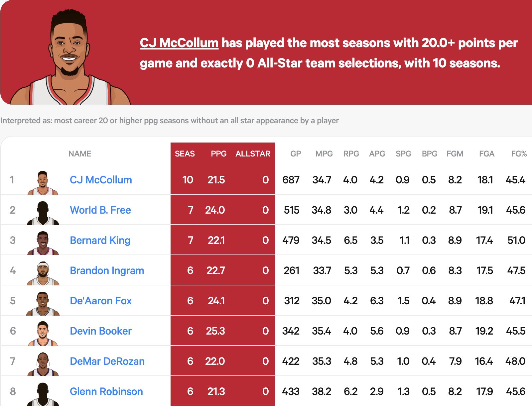The width and height of the screenshot is (532, 406).
Task: Open the CJ McCollum link in the headline
Action: click(x=179, y=43)
